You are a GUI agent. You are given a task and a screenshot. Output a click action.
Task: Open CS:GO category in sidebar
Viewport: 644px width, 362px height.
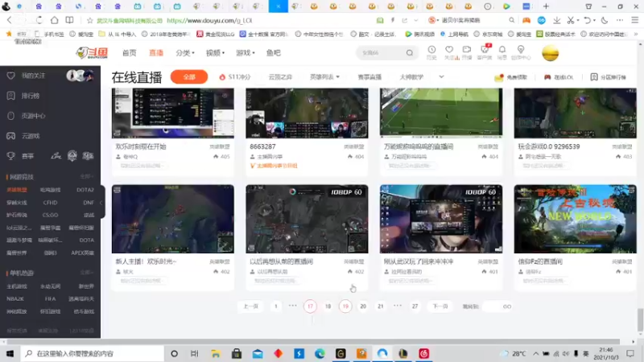(x=50, y=215)
